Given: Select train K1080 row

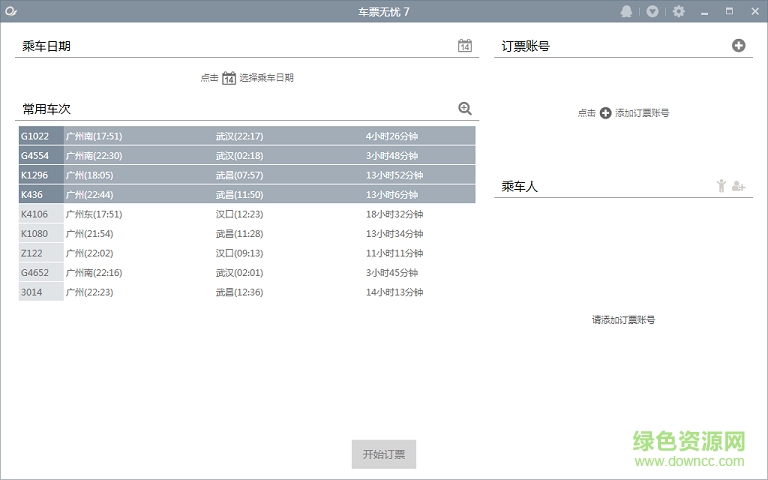Looking at the screenshot, I should click(x=247, y=234).
